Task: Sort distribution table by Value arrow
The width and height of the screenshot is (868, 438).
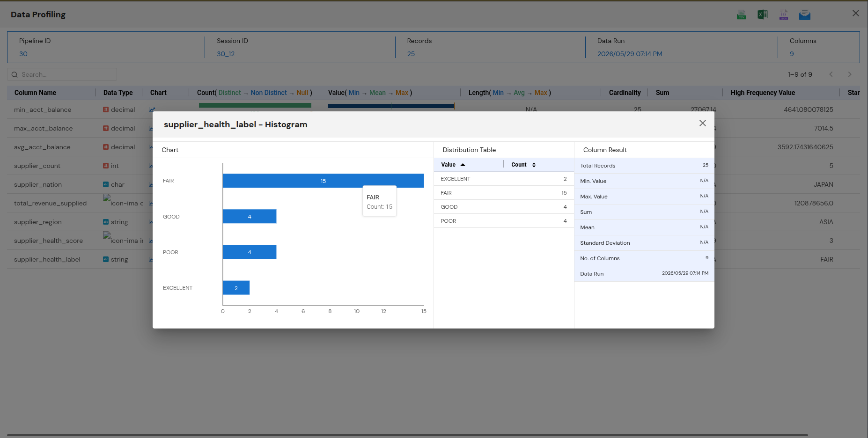Action: tap(463, 165)
